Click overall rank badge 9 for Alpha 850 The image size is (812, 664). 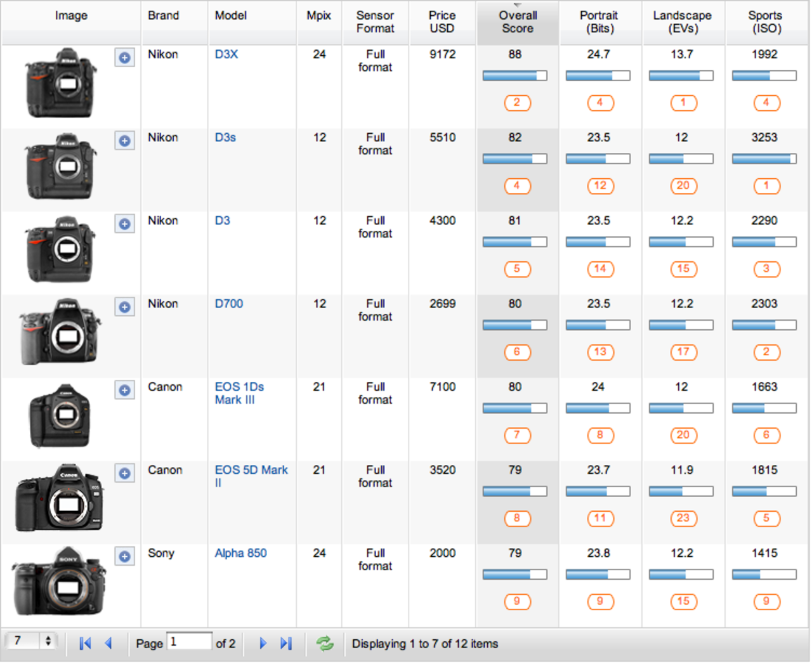click(x=517, y=601)
